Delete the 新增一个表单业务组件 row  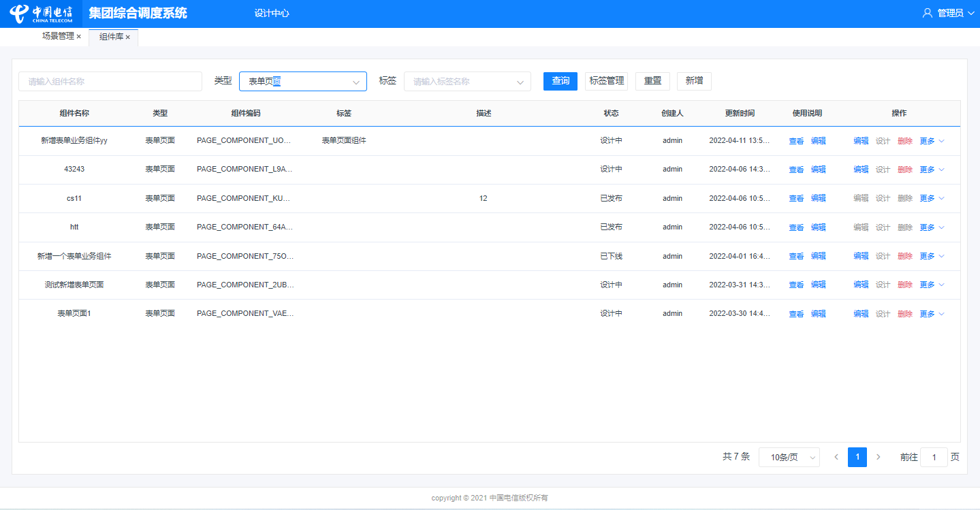coord(905,256)
